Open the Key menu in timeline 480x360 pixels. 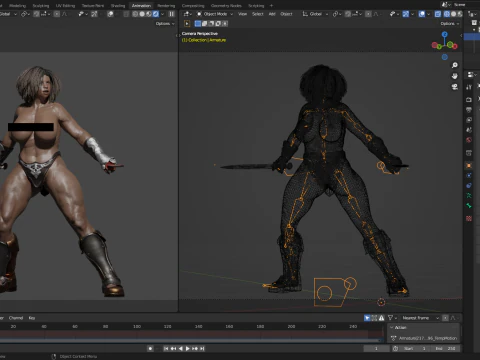pos(32,318)
